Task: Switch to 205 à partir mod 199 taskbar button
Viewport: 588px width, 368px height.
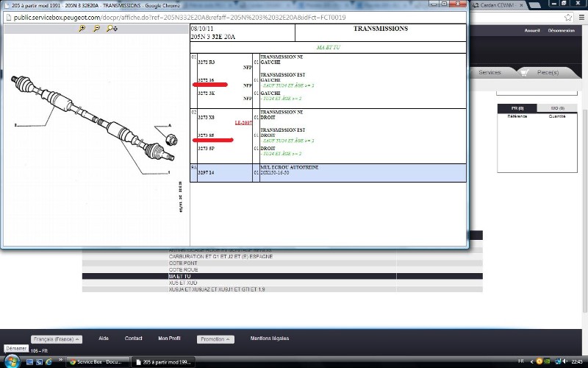Action: coord(163,362)
